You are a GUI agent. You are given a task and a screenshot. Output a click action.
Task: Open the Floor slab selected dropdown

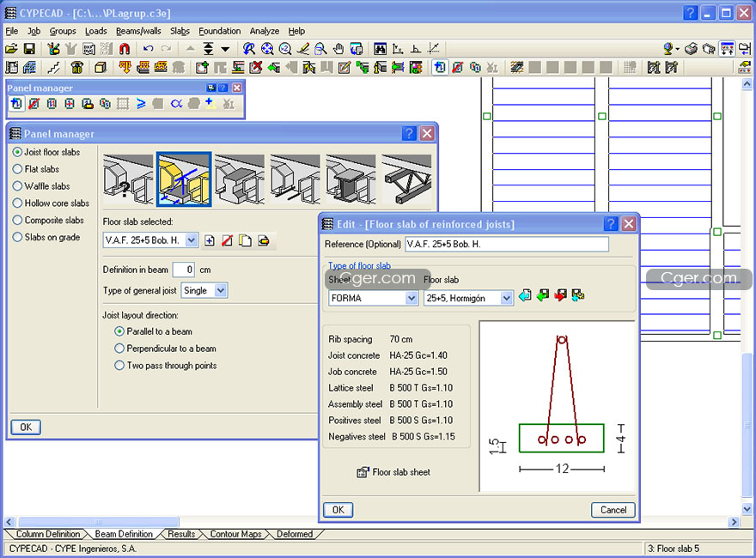click(x=192, y=240)
